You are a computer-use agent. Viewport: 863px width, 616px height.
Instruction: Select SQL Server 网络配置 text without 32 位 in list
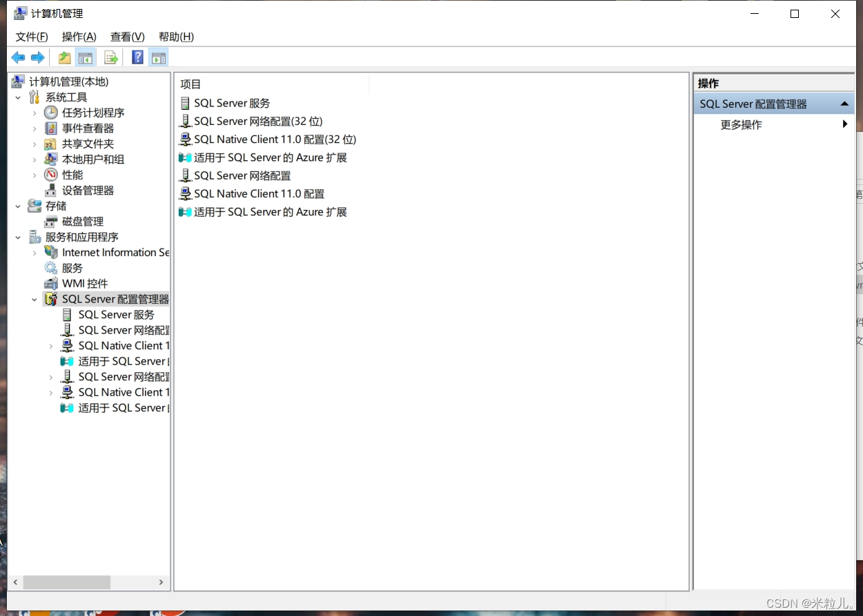click(242, 175)
